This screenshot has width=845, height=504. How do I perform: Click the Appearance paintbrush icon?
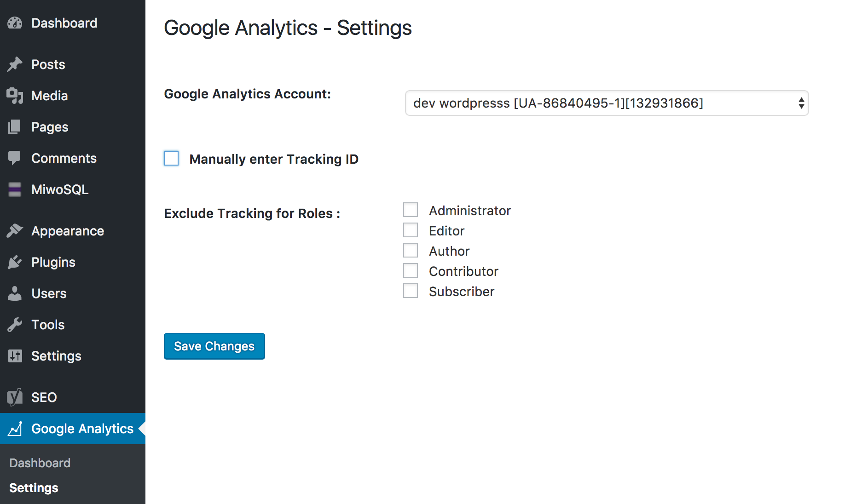click(x=15, y=231)
